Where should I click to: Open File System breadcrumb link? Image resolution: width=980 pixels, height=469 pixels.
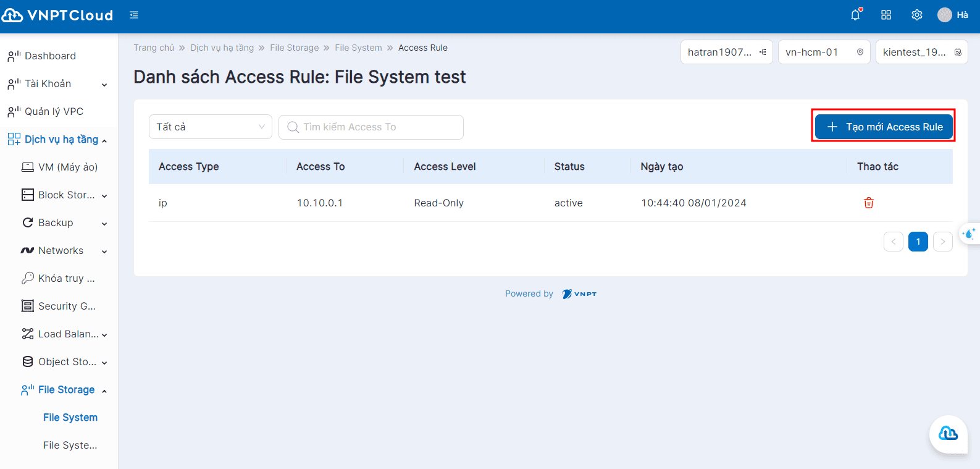click(x=359, y=48)
